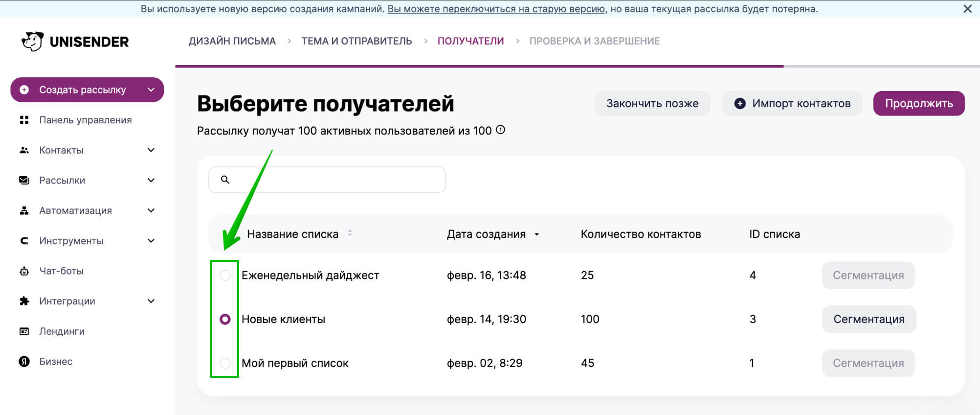980x415 pixels.
Task: Toggle the Дата создания sort arrow
Action: point(536,234)
